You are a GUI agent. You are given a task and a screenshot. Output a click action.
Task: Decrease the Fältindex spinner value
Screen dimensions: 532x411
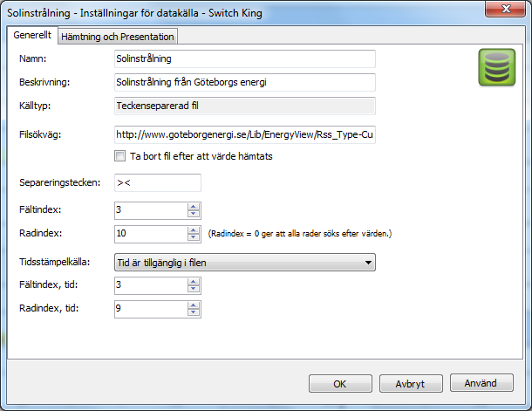[193, 214]
